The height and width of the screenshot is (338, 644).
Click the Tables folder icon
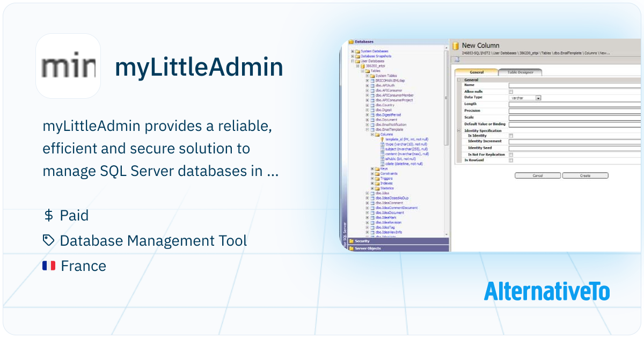click(368, 71)
